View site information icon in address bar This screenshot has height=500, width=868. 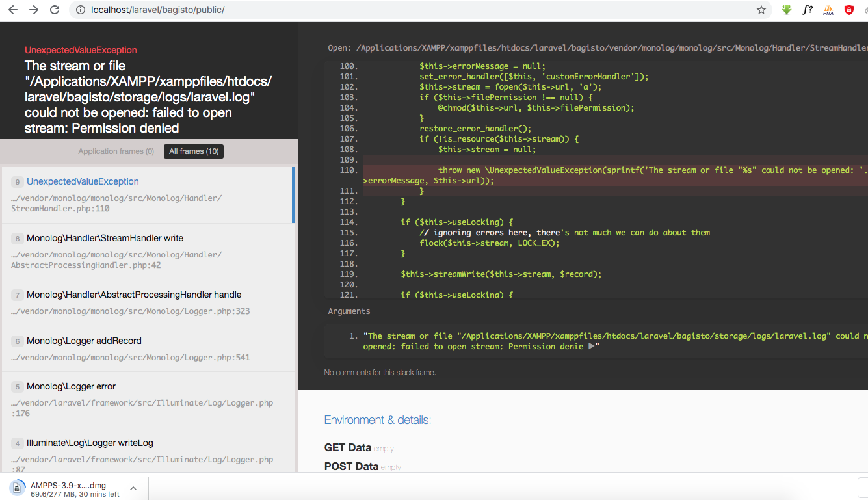tap(81, 10)
